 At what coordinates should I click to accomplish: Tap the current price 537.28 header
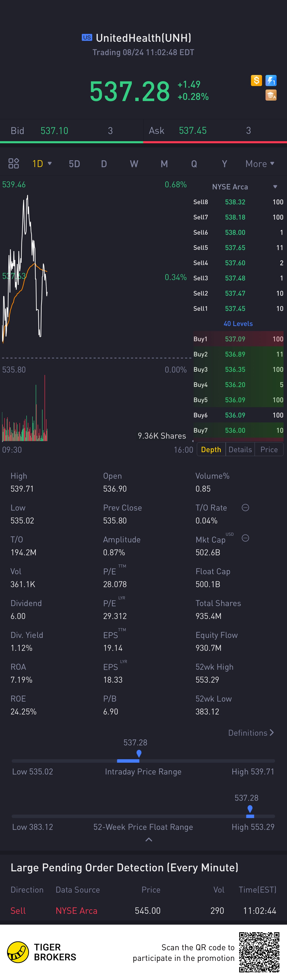[x=130, y=92]
